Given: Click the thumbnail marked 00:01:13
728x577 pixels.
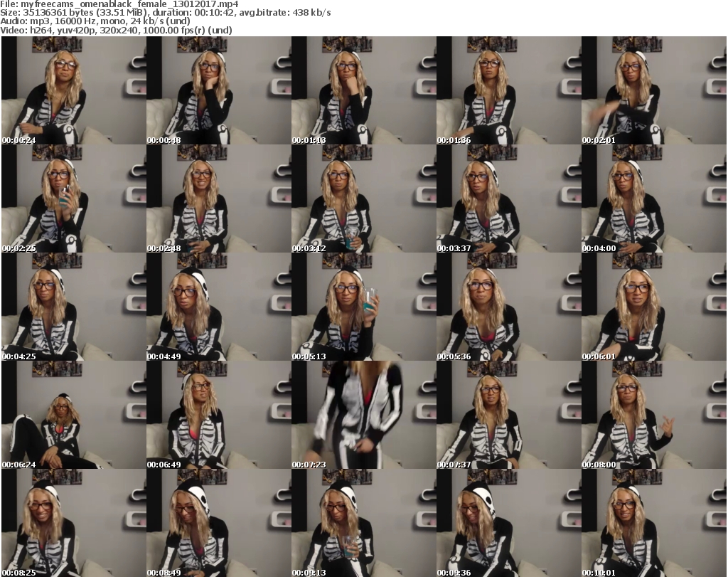Looking at the screenshot, I should pos(363,90).
